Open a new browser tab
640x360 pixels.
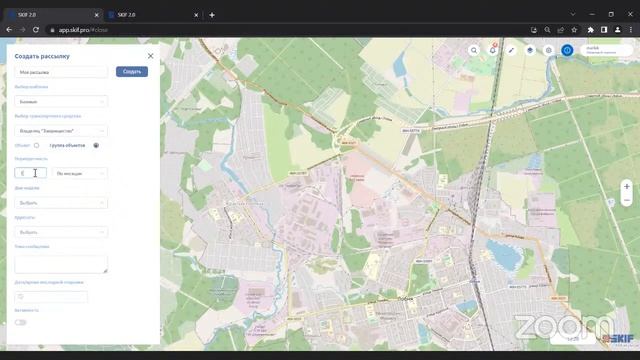pyautogui.click(x=212, y=15)
